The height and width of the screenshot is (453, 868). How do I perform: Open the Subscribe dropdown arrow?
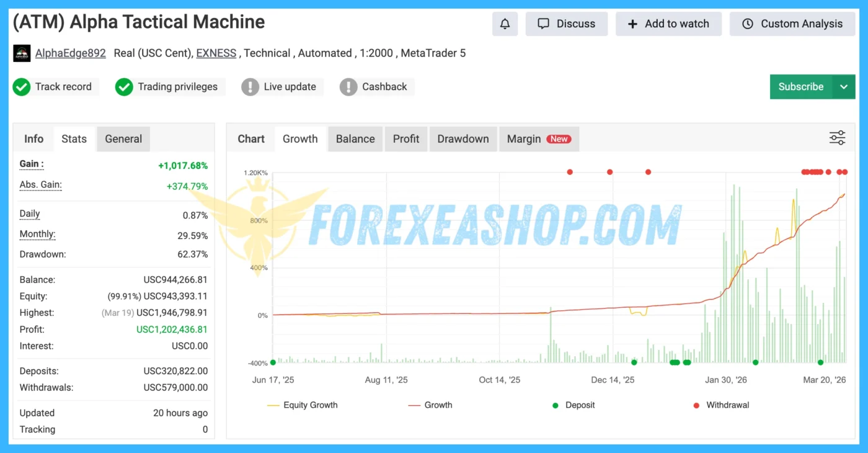click(x=844, y=87)
